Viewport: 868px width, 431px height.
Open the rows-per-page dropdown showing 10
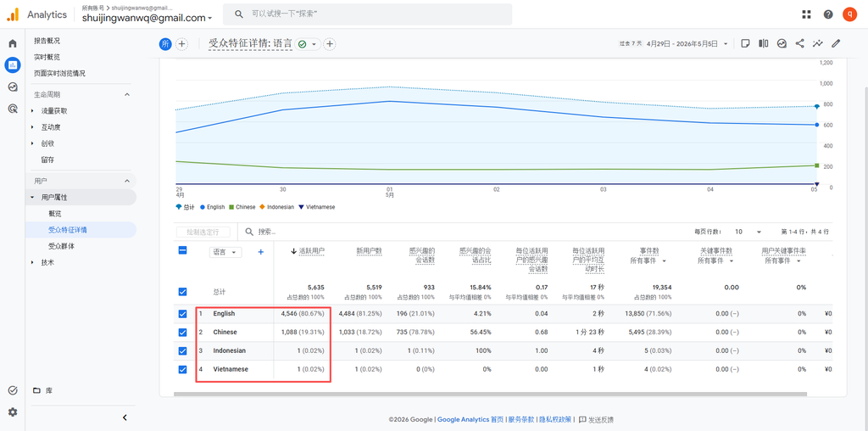click(748, 232)
